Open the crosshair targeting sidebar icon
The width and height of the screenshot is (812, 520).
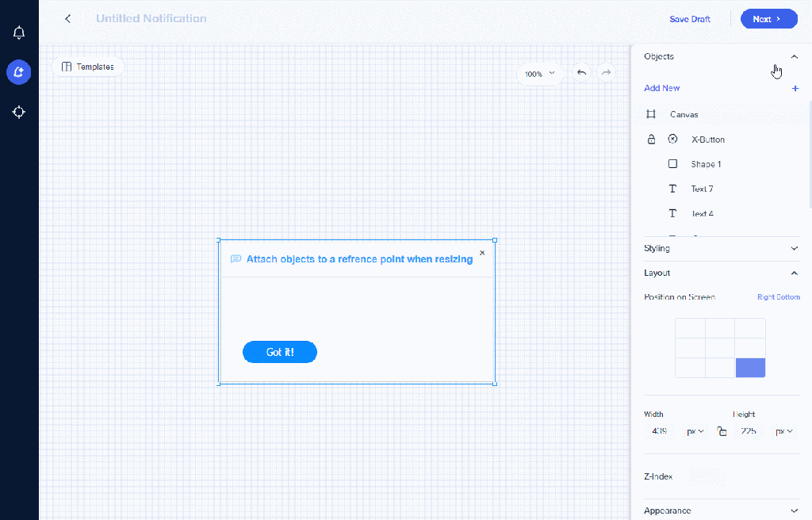point(19,112)
